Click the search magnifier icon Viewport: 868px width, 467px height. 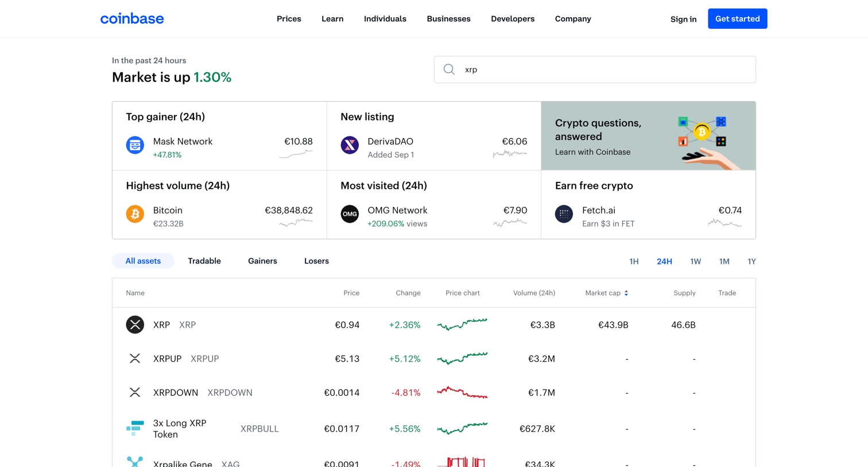coord(449,69)
